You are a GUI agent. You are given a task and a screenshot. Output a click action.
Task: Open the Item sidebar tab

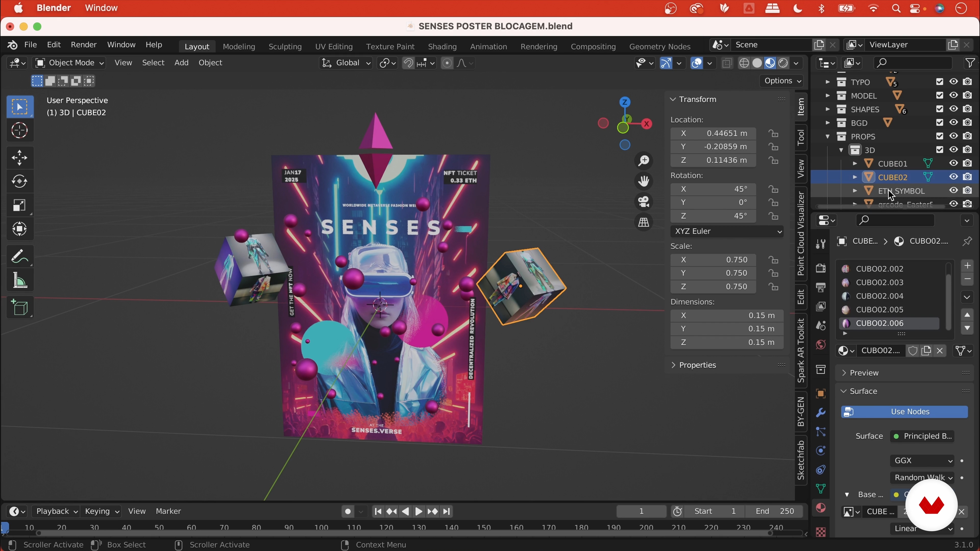(x=801, y=107)
